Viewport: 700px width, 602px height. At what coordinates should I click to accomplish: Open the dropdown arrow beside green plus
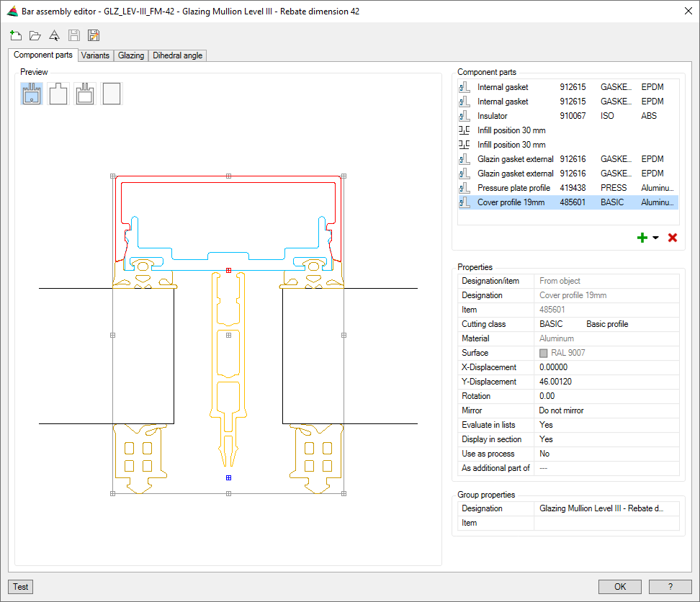pyautogui.click(x=655, y=238)
